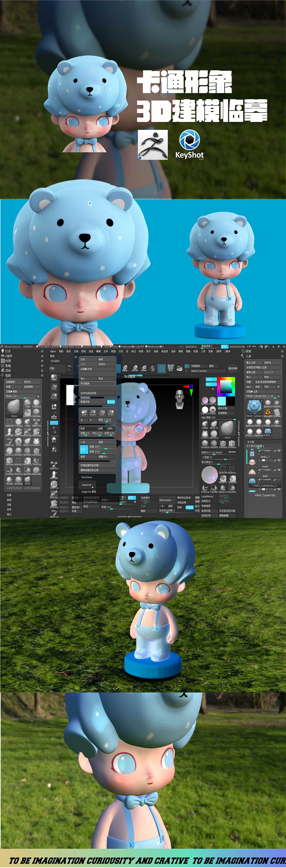Adjust the 绘制大小 draw size slider
The width and height of the screenshot is (286, 868).
[x=218, y=453]
